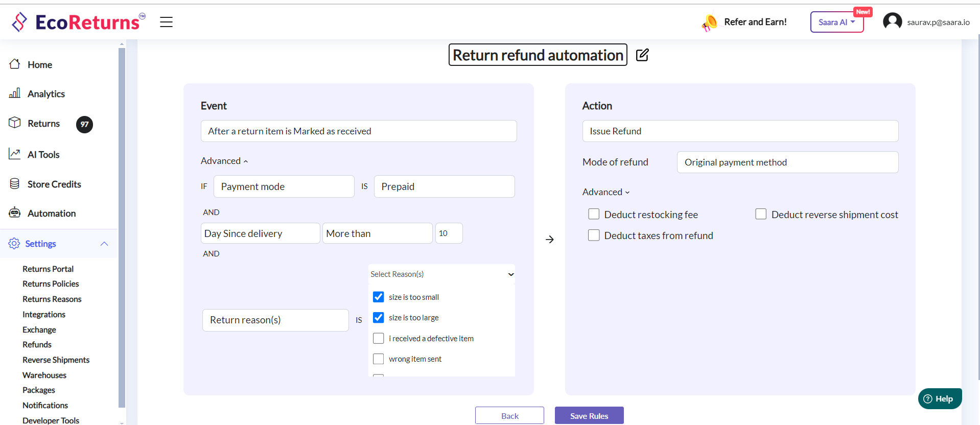Collapse the Settings sidebar section

click(104, 244)
